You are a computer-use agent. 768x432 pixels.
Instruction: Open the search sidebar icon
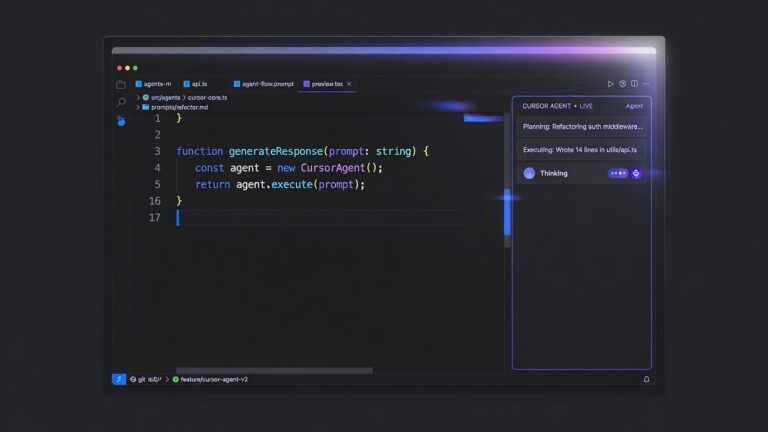pos(121,102)
